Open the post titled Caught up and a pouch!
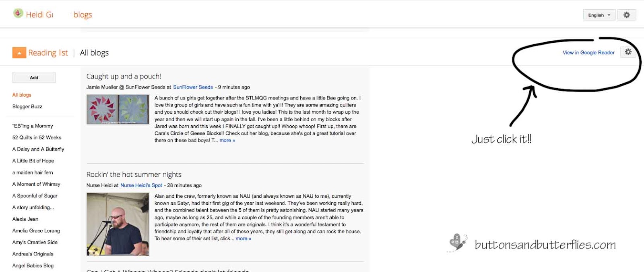Viewport: 644px width, 272px height. [124, 76]
